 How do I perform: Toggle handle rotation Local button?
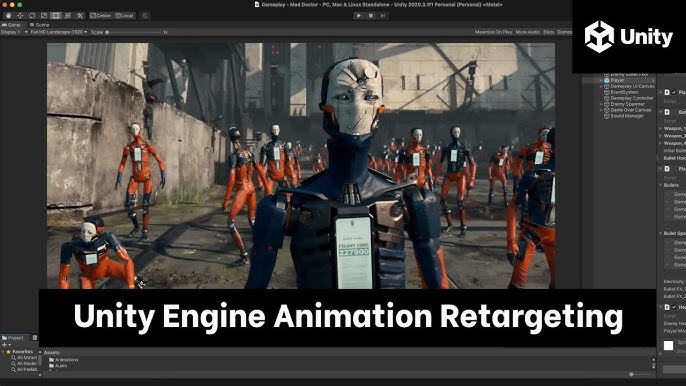click(124, 15)
